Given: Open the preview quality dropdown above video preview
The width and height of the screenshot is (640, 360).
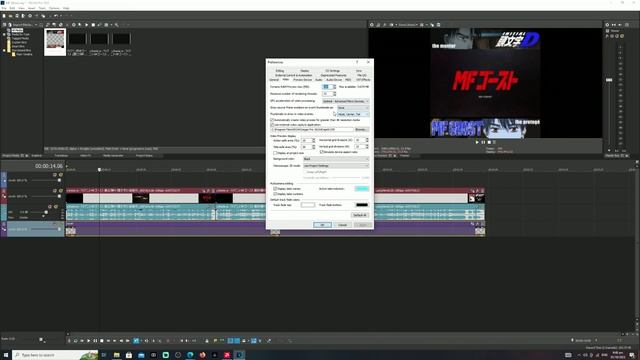Looking at the screenshot, I should (407, 24).
